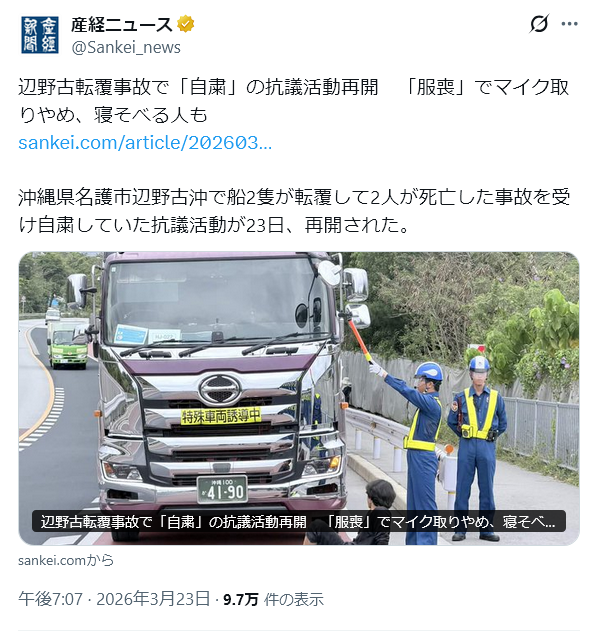598x631 pixels.
Task: Open the Grok slash-circle icon
Action: click(x=538, y=24)
